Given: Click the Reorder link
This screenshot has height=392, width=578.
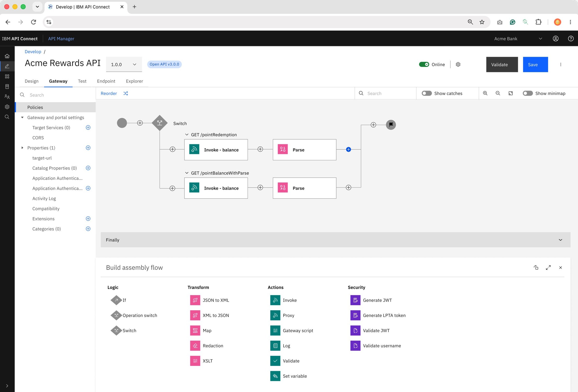Looking at the screenshot, I should pos(109,93).
